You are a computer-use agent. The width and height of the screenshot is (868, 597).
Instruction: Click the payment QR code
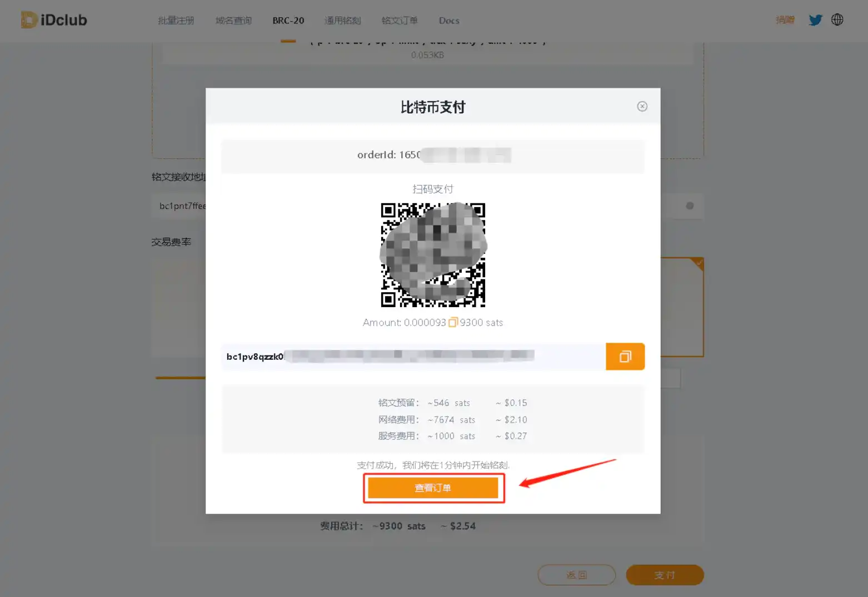click(433, 254)
